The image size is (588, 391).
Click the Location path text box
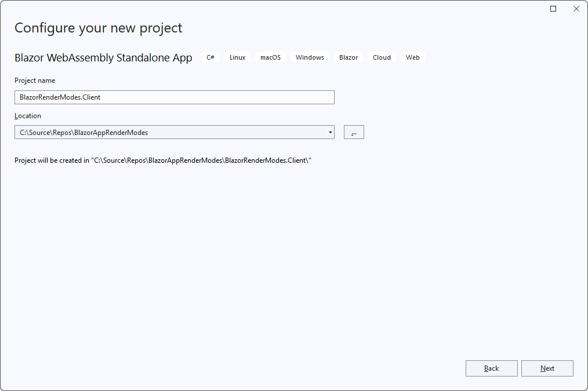point(168,132)
